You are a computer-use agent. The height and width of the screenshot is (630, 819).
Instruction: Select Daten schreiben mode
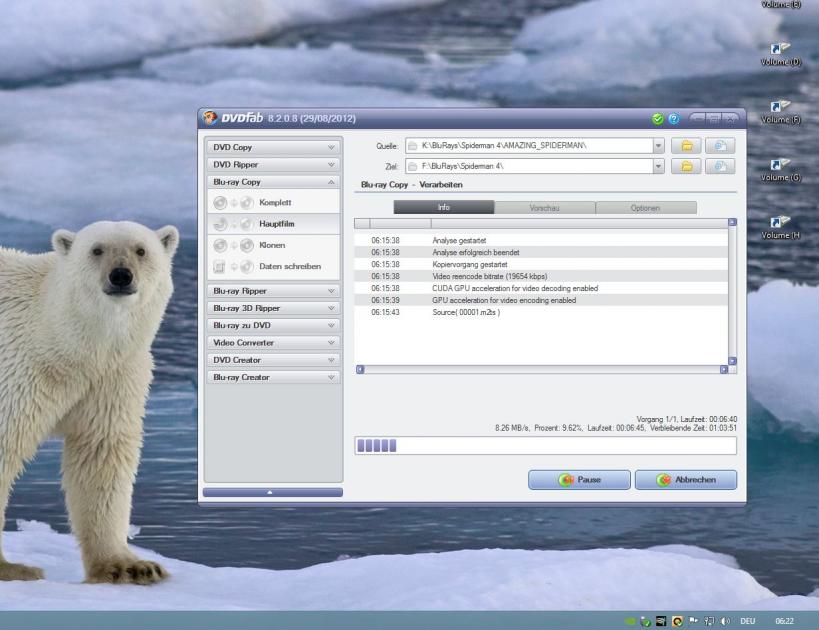[289, 266]
